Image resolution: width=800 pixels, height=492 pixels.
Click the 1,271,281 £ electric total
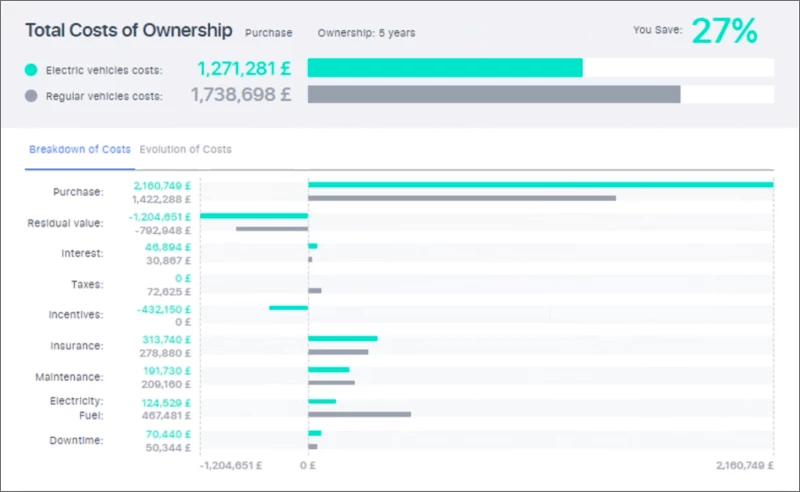point(244,68)
